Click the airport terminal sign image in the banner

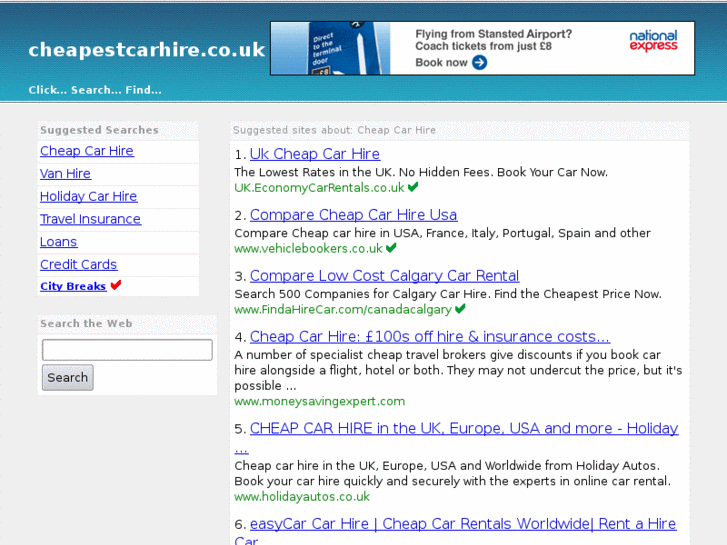[331, 48]
